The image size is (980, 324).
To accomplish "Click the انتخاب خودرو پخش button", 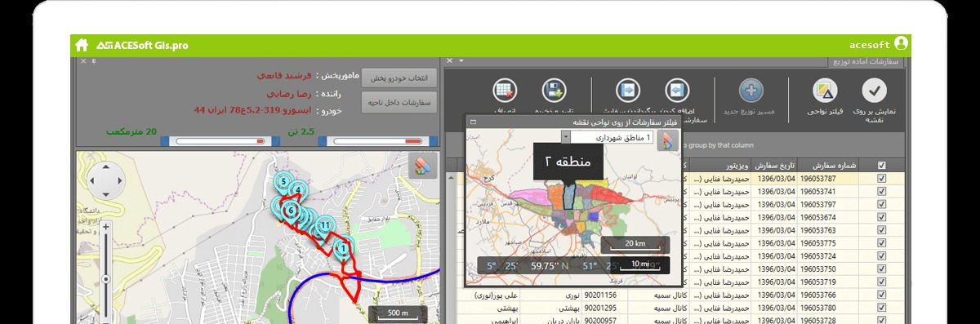I will [x=400, y=78].
